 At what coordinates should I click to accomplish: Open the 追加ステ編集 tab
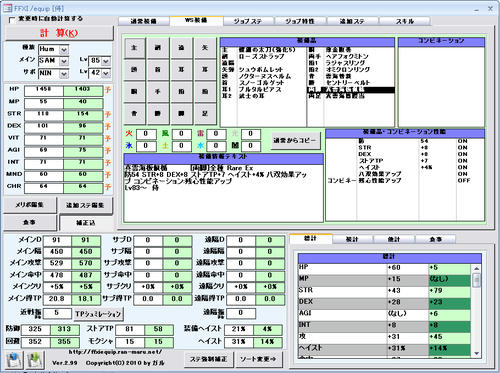(85, 205)
